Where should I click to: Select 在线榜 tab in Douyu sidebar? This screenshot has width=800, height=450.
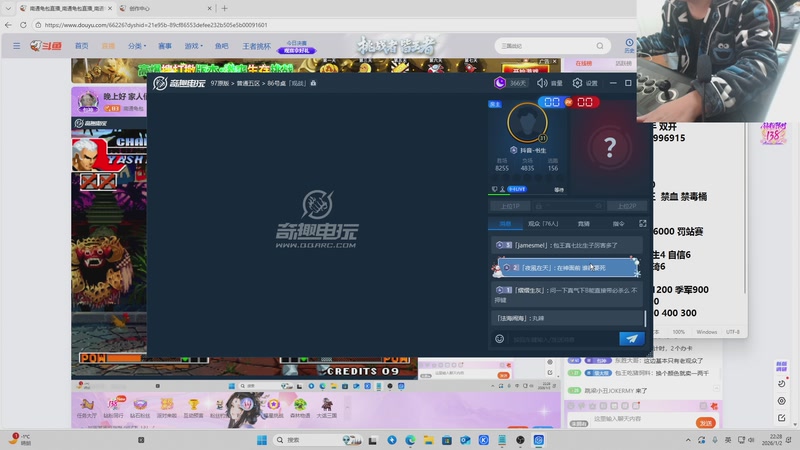coord(583,63)
